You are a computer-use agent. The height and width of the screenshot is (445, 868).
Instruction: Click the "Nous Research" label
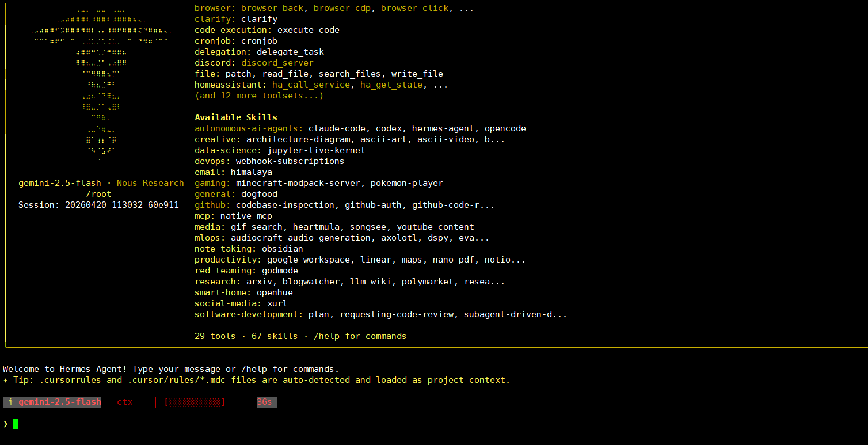pyautogui.click(x=150, y=183)
